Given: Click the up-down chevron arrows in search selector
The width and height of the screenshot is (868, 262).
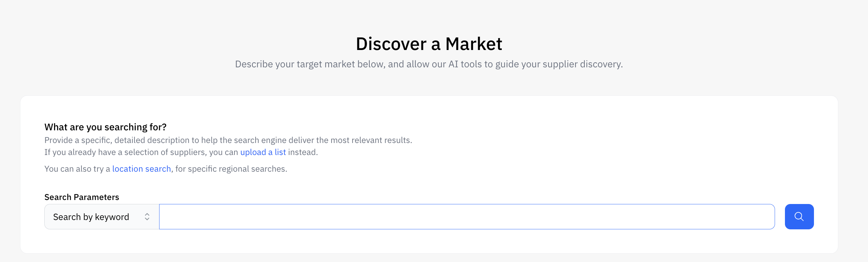Looking at the screenshot, I should click(x=147, y=217).
